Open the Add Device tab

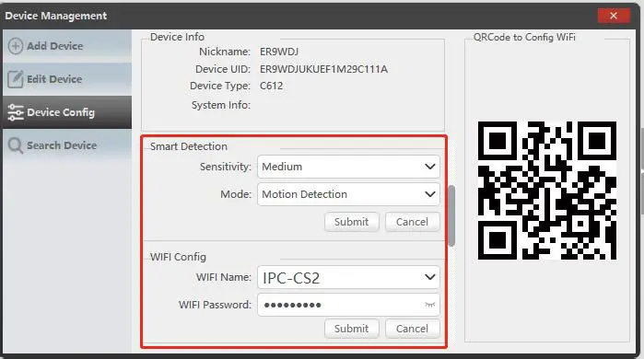click(67, 46)
